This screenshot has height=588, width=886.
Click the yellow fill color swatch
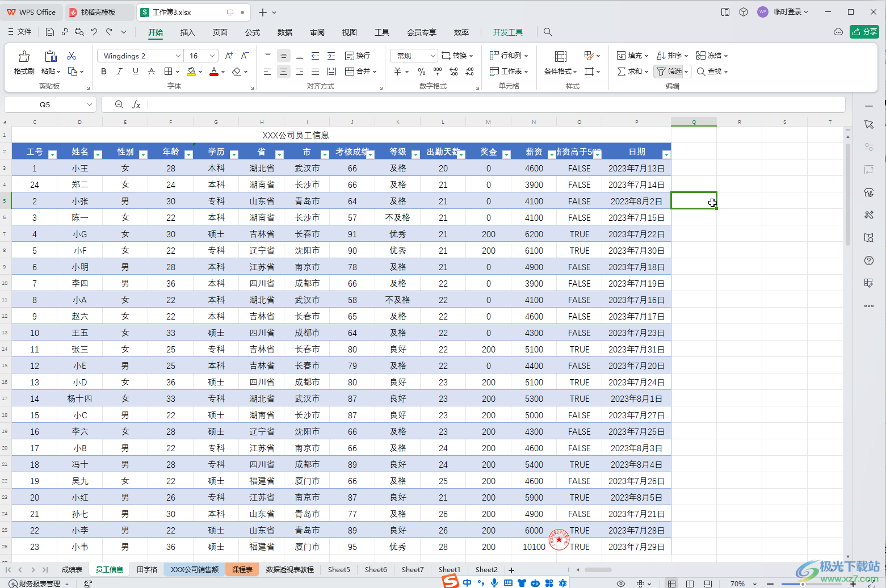(x=191, y=72)
